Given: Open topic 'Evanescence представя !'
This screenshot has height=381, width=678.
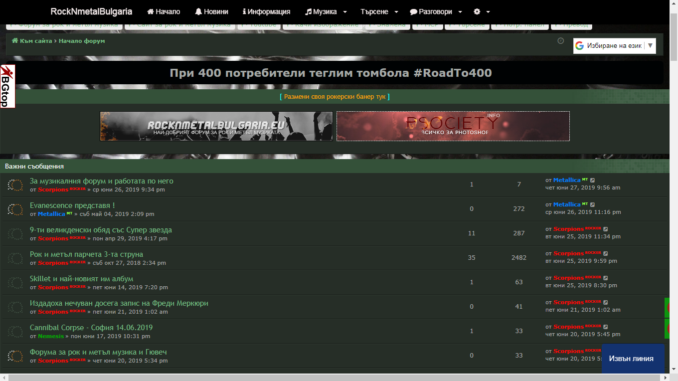Looking at the screenshot, I should (72, 205).
